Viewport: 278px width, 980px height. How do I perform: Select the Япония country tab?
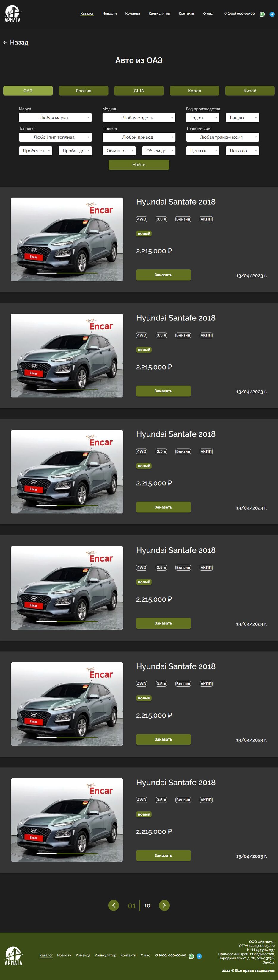[x=84, y=91]
